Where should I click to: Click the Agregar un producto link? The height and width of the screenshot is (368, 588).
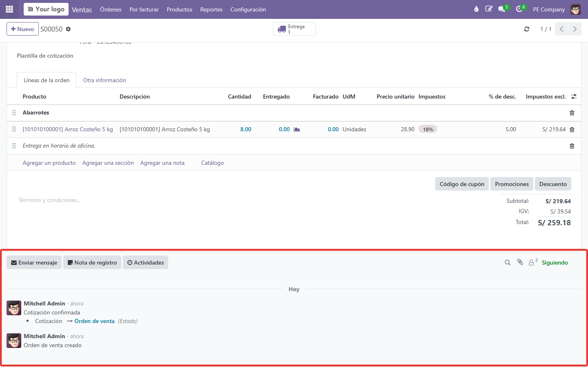click(49, 163)
